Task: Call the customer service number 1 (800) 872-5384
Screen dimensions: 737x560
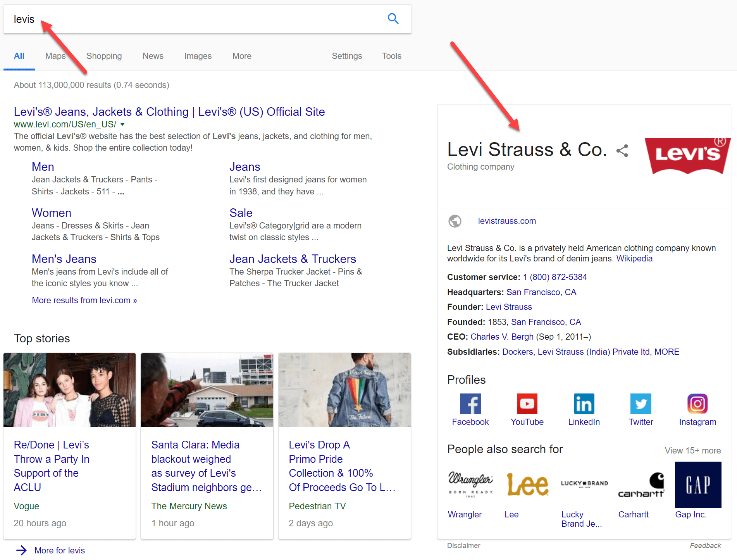Action: [555, 277]
